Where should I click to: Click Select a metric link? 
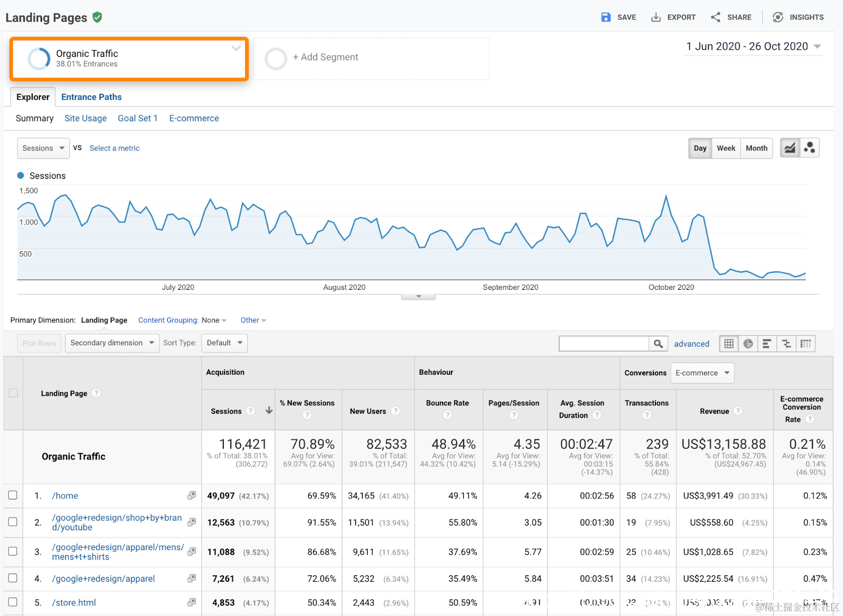114,149
